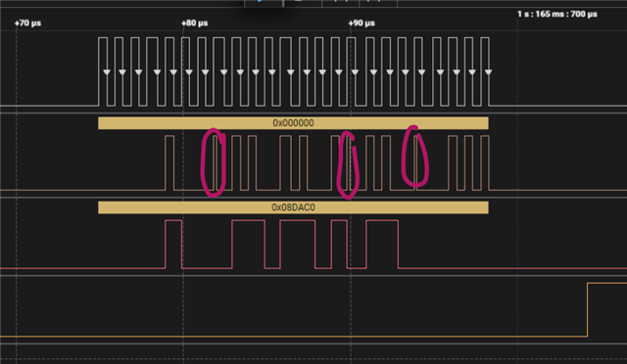
Task: Click the first falling-edge arrow on the clock
Action: (x=107, y=72)
